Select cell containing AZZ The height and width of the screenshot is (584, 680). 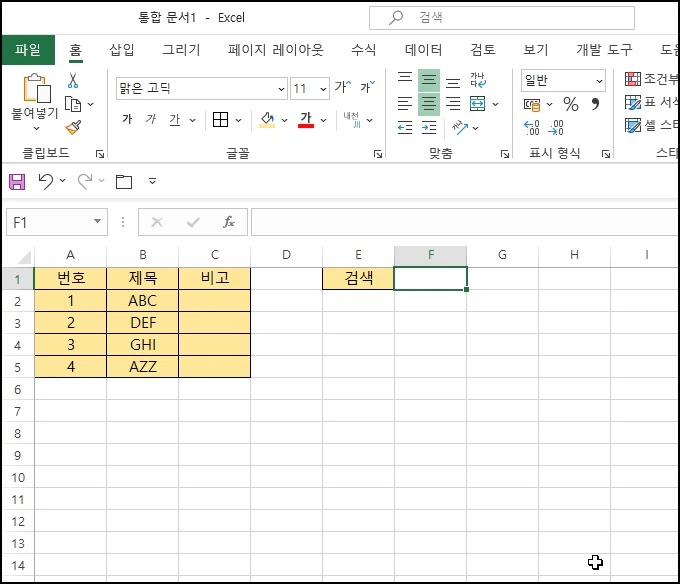point(143,367)
